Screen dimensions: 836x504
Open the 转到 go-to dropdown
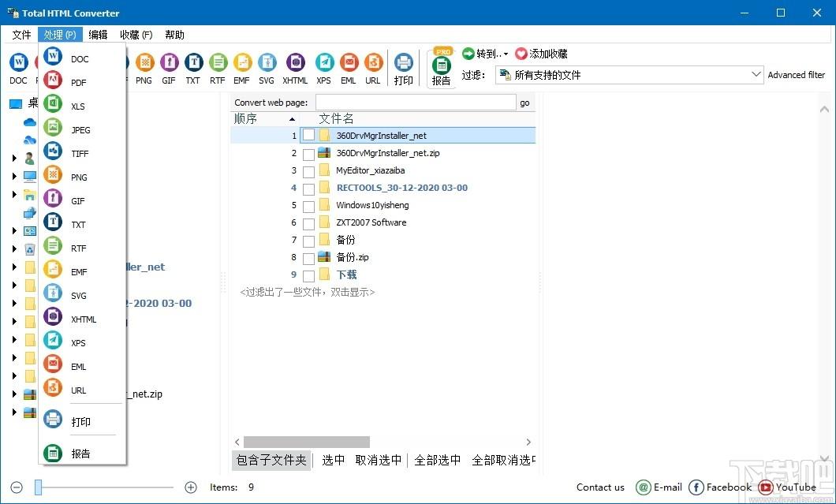pos(485,54)
